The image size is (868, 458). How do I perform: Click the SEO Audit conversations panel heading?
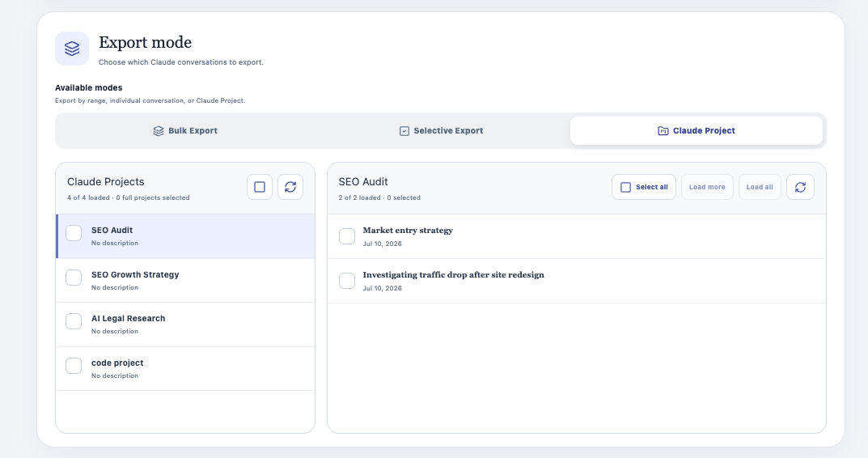click(363, 181)
